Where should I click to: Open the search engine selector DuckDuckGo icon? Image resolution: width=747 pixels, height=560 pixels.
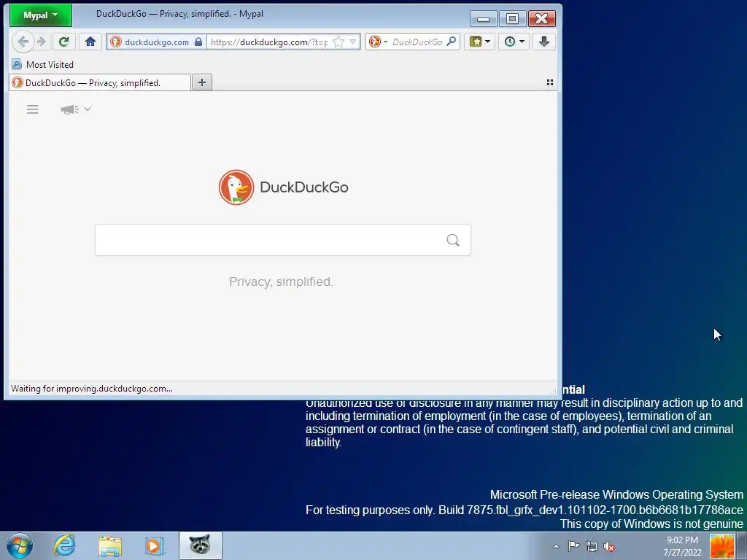[x=378, y=42]
